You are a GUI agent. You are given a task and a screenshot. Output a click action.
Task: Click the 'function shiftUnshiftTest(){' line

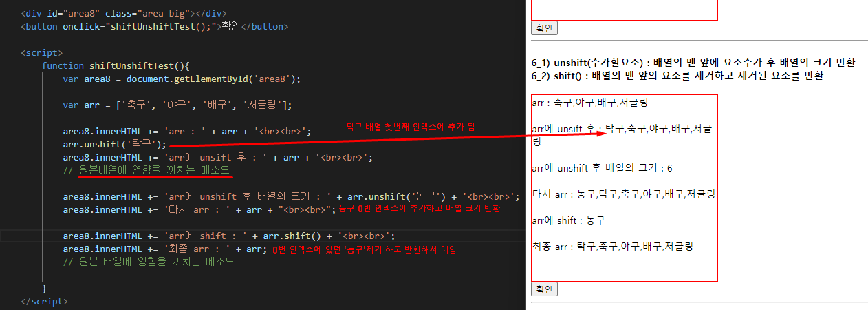coord(115,65)
